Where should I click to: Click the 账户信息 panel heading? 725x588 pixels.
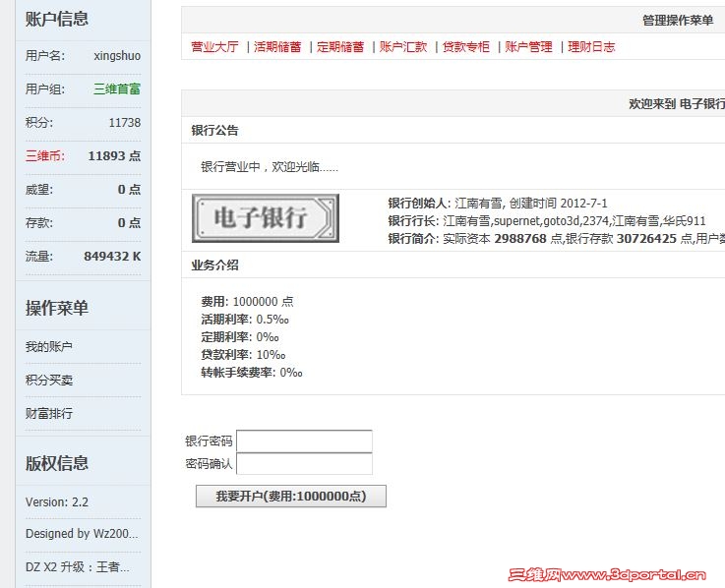click(57, 19)
